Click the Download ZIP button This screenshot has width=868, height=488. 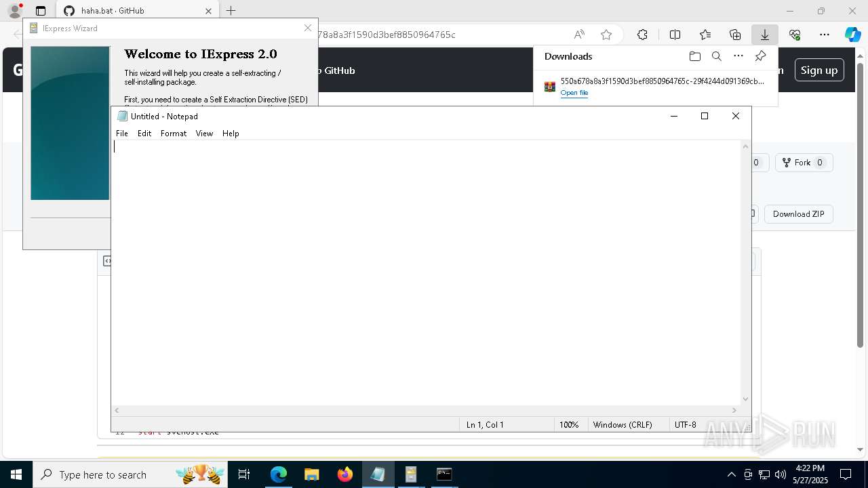click(x=799, y=214)
